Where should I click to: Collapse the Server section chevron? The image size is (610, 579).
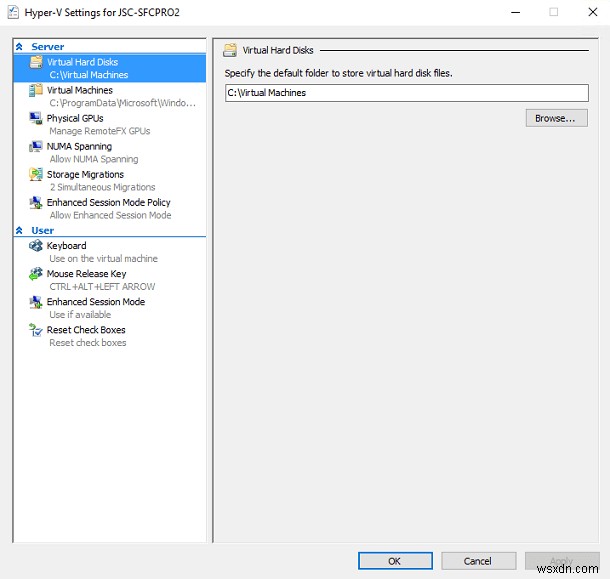point(19,47)
